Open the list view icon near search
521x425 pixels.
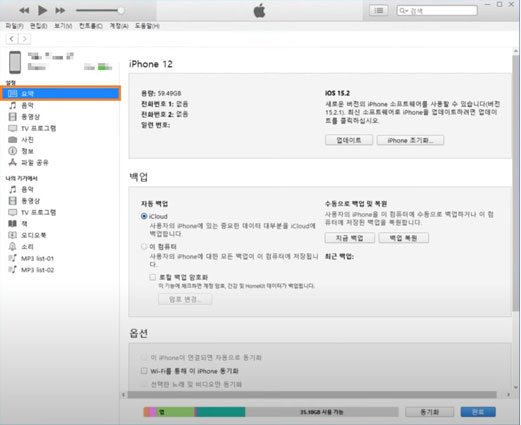click(379, 11)
